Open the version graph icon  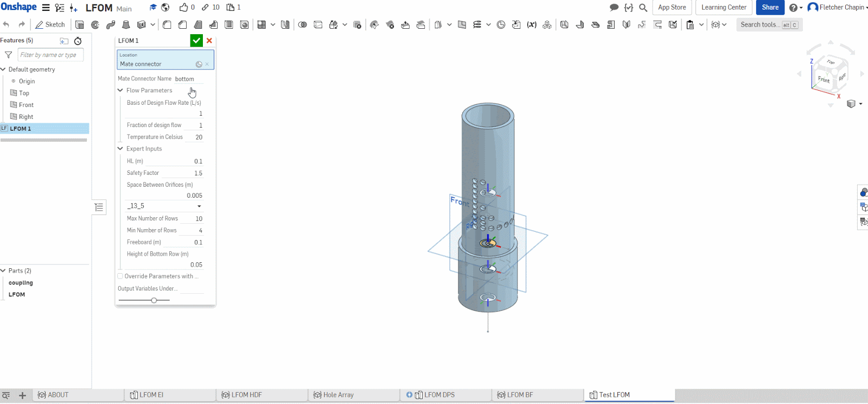click(60, 8)
